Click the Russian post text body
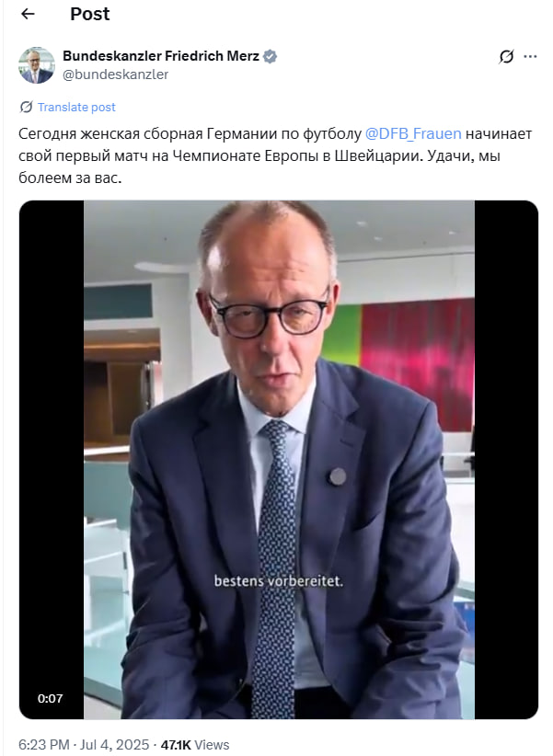Viewport: 553px width, 756px height. coord(275,155)
